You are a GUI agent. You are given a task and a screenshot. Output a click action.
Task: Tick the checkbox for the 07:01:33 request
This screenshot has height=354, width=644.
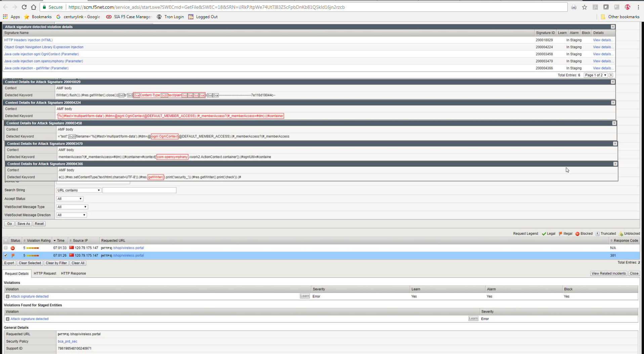[x=6, y=248]
